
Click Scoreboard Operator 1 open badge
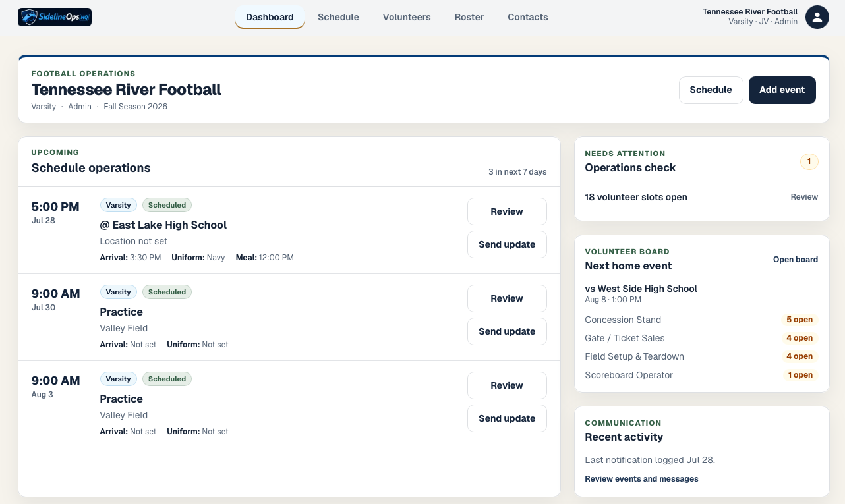[801, 375]
